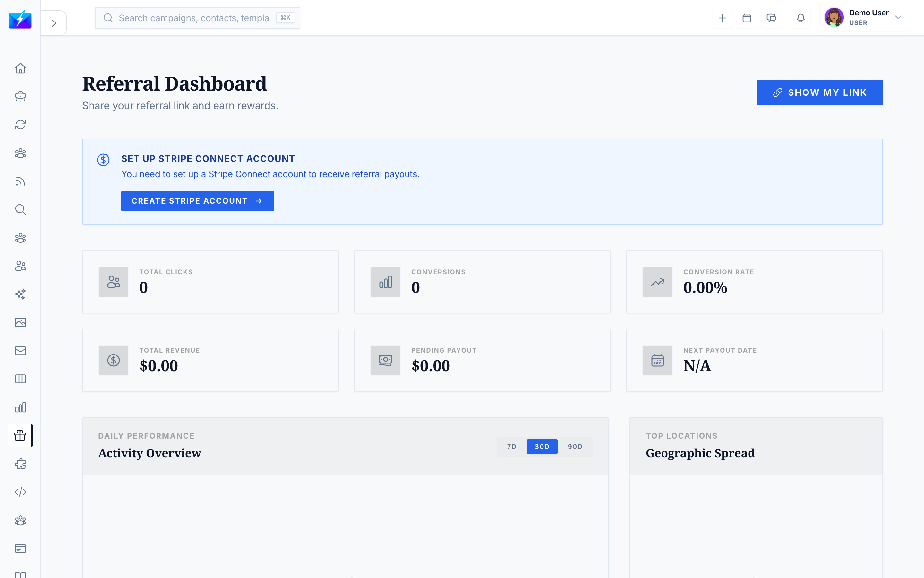This screenshot has height=578, width=924.
Task: Open the puzzle piece integrations sidebar icon
Action: [20, 464]
